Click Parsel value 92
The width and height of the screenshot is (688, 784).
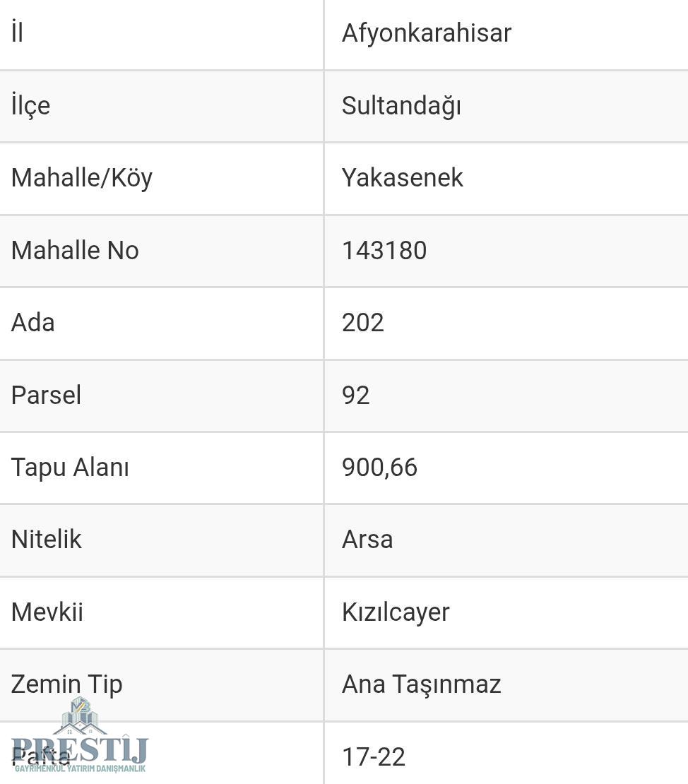click(355, 396)
